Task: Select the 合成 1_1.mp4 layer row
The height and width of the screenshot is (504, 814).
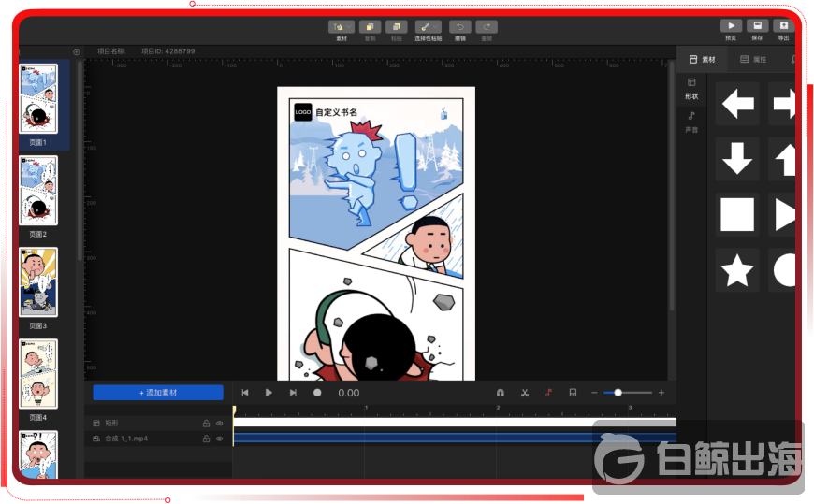Action: (x=158, y=439)
